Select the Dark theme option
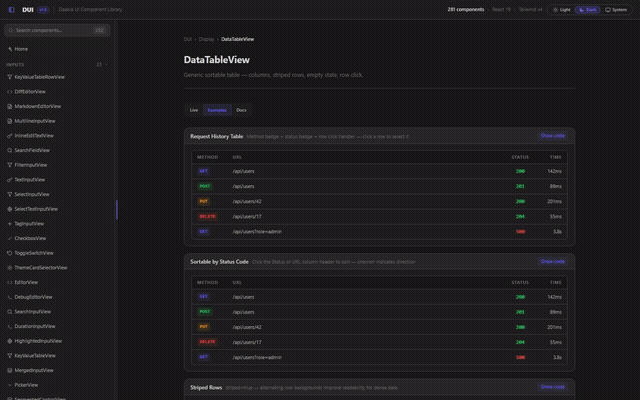The width and height of the screenshot is (640, 400). pyautogui.click(x=587, y=9)
